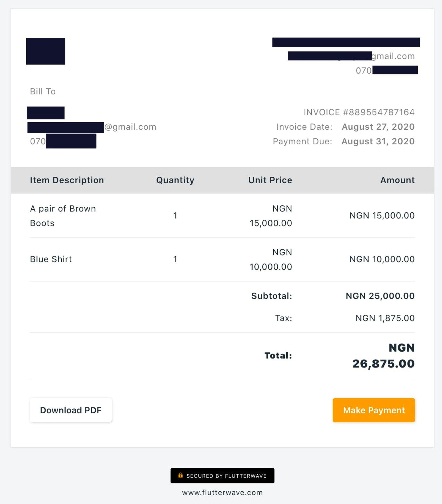Click the Amount column header
Image resolution: width=442 pixels, height=504 pixels.
click(x=397, y=180)
